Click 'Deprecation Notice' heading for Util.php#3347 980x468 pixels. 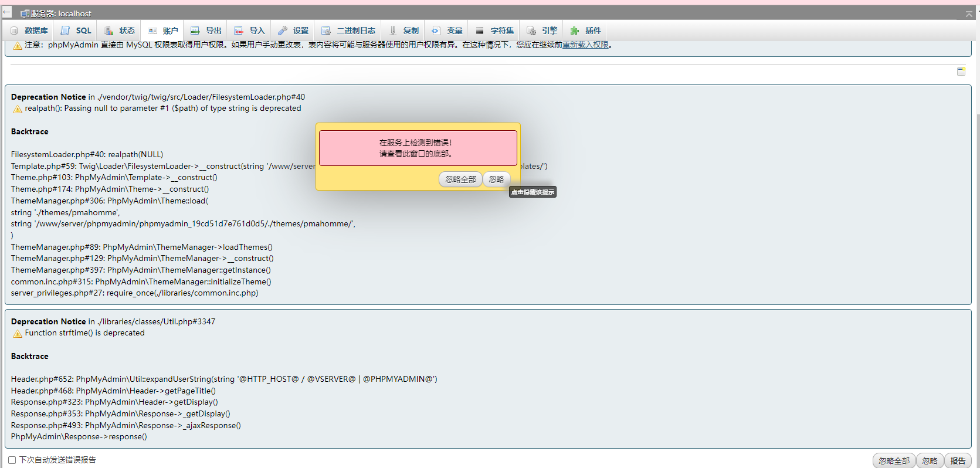tap(48, 322)
